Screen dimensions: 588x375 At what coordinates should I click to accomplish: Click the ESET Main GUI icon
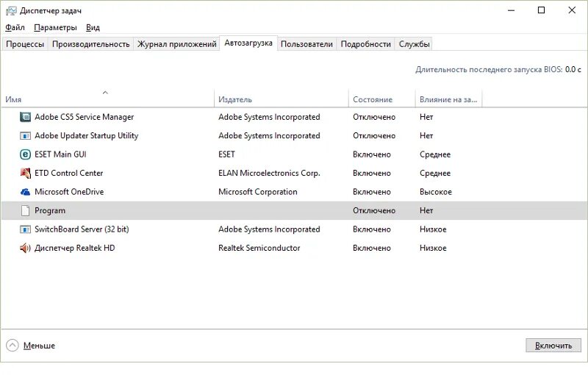click(26, 154)
